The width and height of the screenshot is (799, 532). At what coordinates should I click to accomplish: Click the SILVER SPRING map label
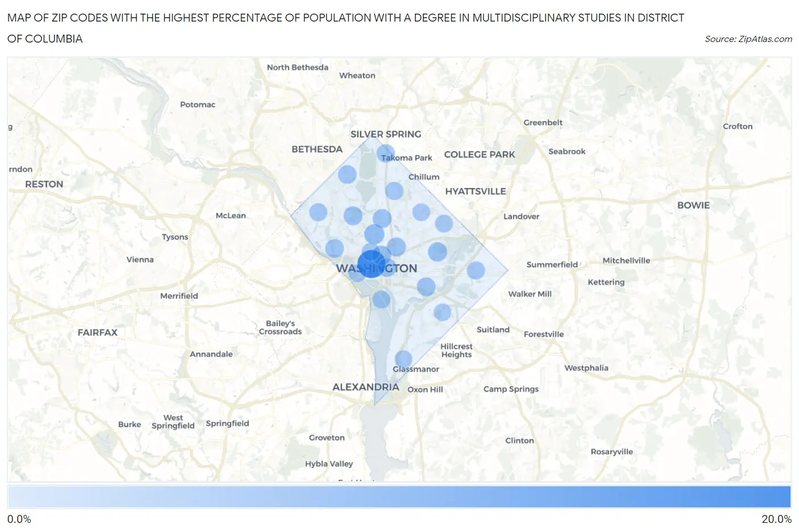(x=386, y=134)
